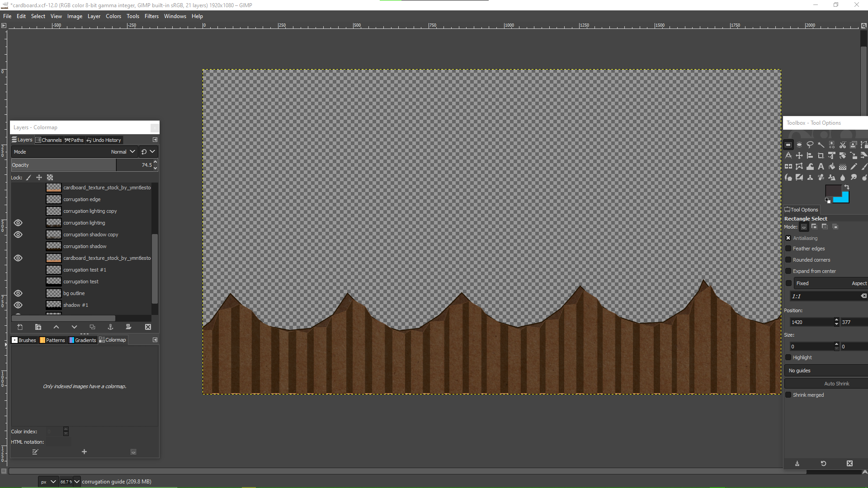868x488 pixels.
Task: Select the Move tool
Action: click(799, 156)
